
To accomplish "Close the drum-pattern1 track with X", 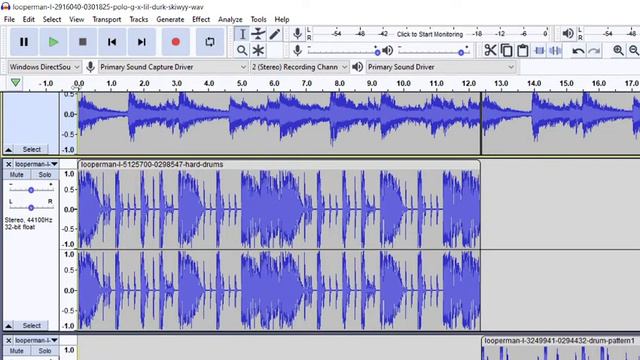I will (8, 340).
